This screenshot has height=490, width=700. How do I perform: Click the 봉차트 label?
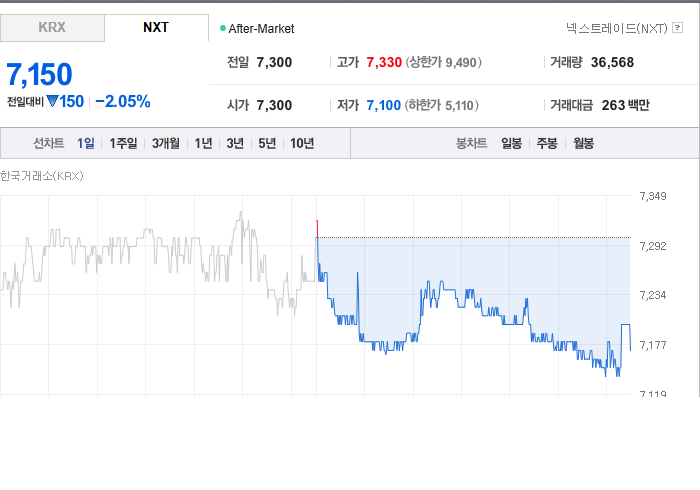[471, 143]
